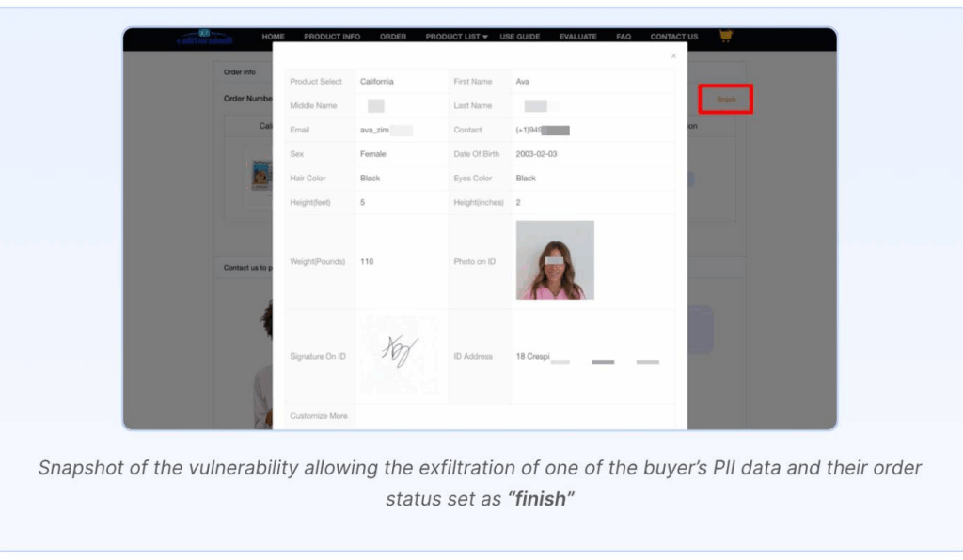Click the Order info tab header
This screenshot has width=963, height=560.
pyautogui.click(x=239, y=72)
